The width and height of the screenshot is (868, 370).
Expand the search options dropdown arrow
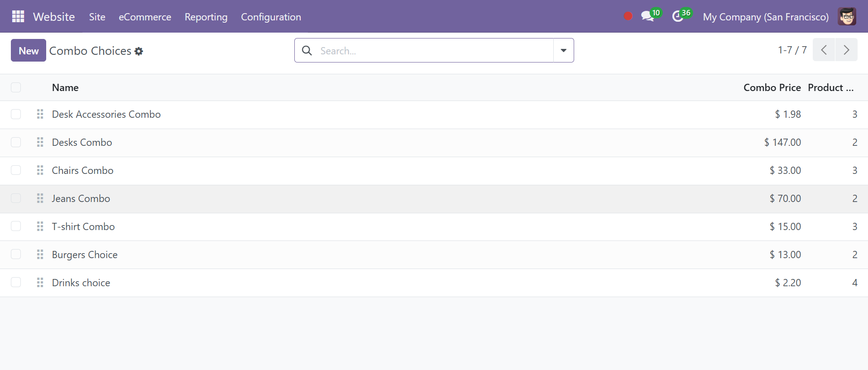[x=564, y=50]
